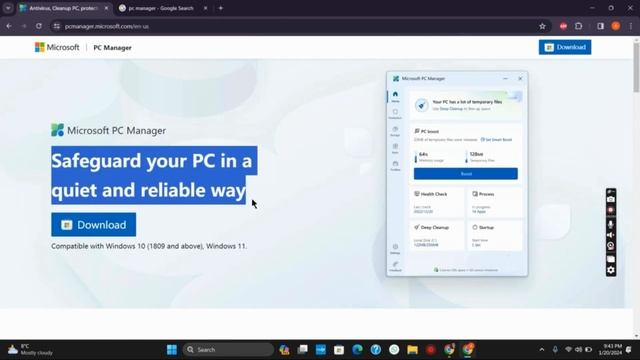
Task: Go back to the previous page
Action: click(x=9, y=26)
